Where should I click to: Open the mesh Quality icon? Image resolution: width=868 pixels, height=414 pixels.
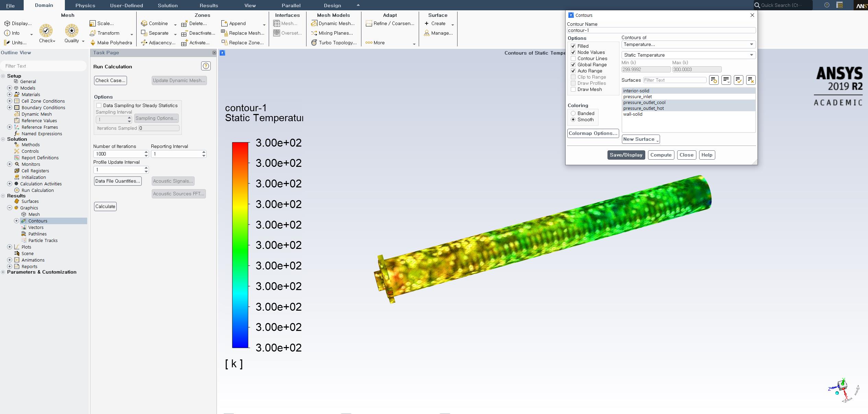coord(72,31)
